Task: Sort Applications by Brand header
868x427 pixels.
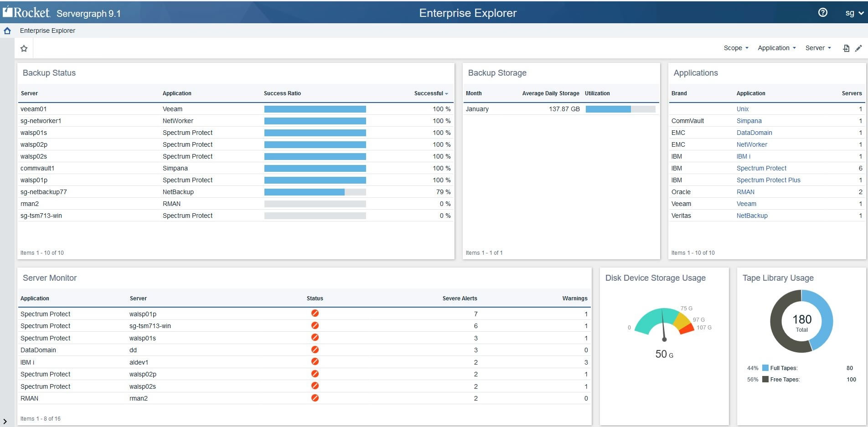Action: [x=679, y=93]
